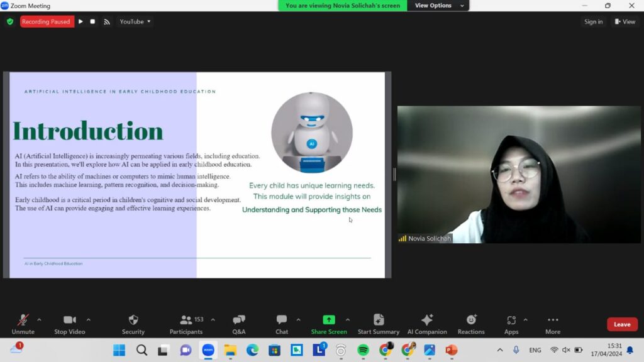
Task: Click the Sign in button
Action: pyautogui.click(x=593, y=21)
